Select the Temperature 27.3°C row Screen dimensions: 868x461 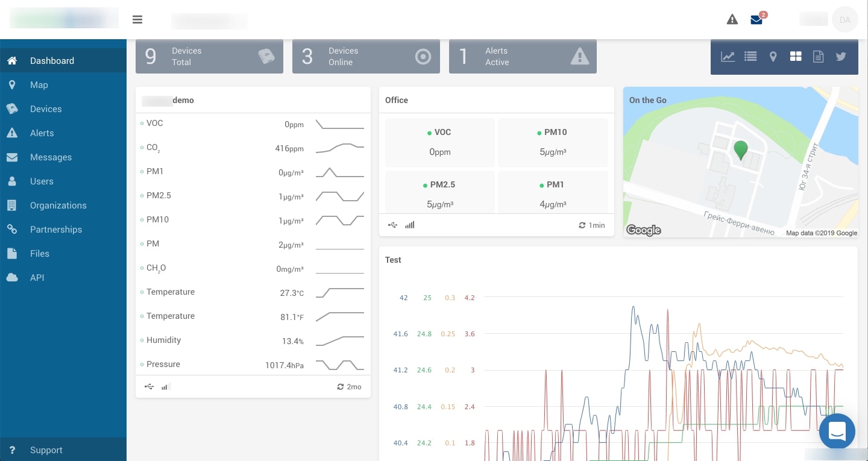tap(253, 292)
